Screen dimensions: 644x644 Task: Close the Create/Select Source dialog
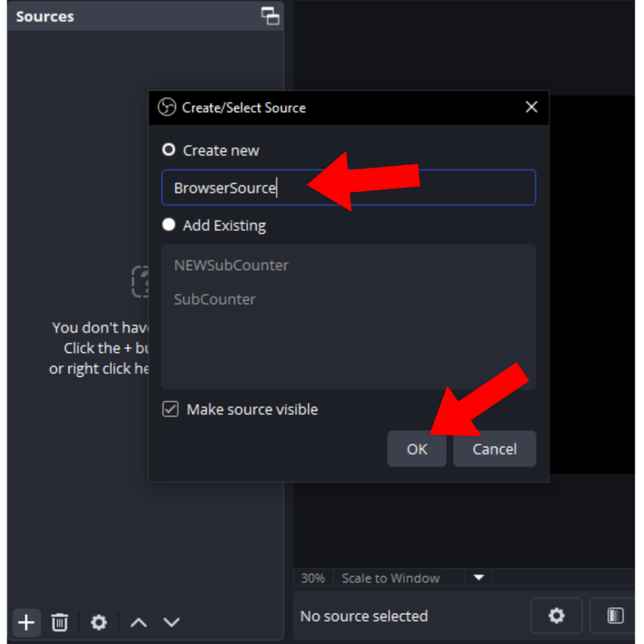tap(531, 107)
